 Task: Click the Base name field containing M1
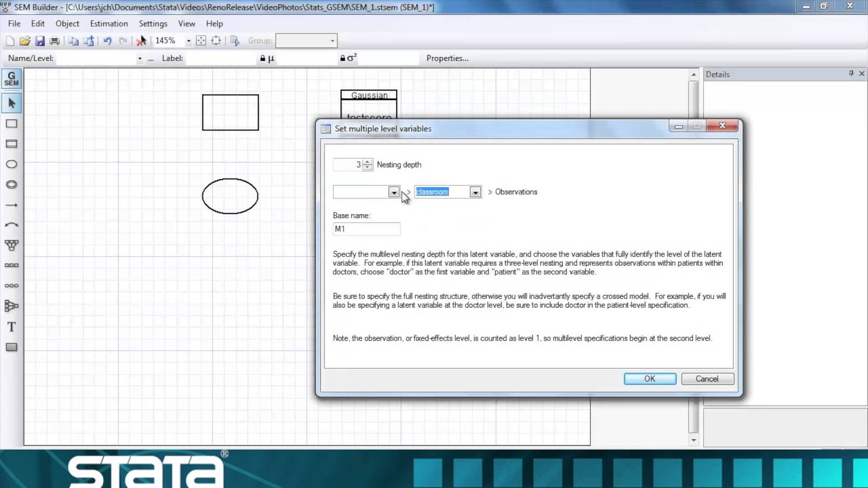[366, 229]
